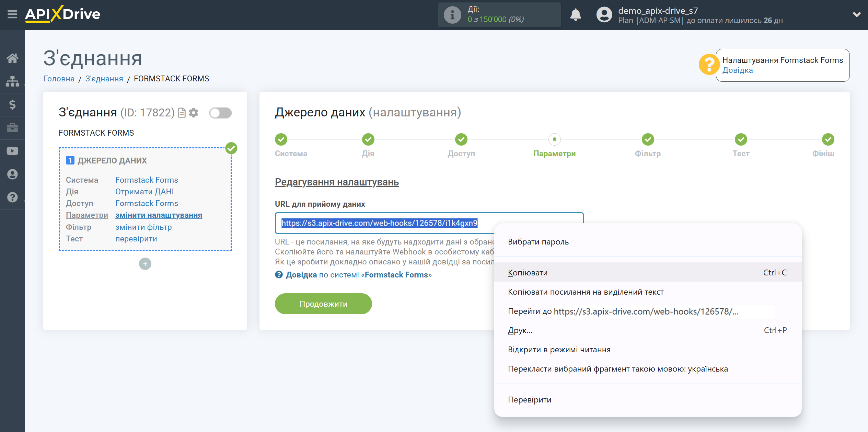Click green checkmark on data source block
This screenshot has width=868, height=432.
(x=231, y=148)
